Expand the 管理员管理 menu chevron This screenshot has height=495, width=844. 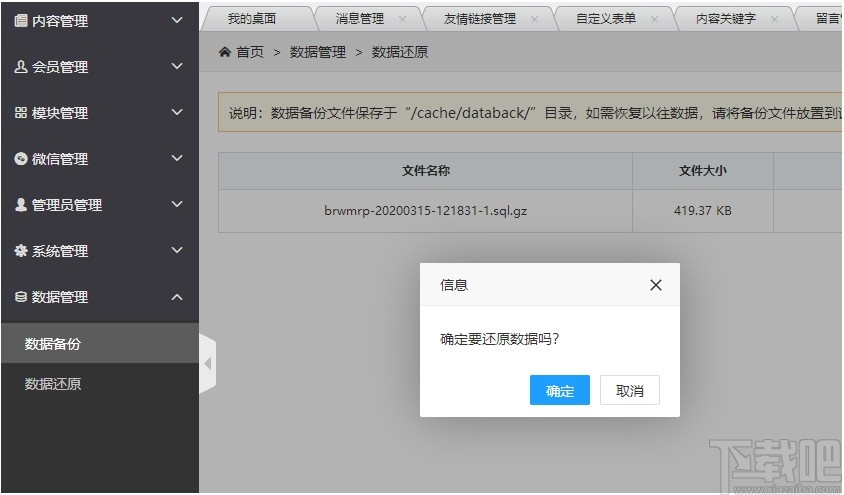pyautogui.click(x=177, y=204)
